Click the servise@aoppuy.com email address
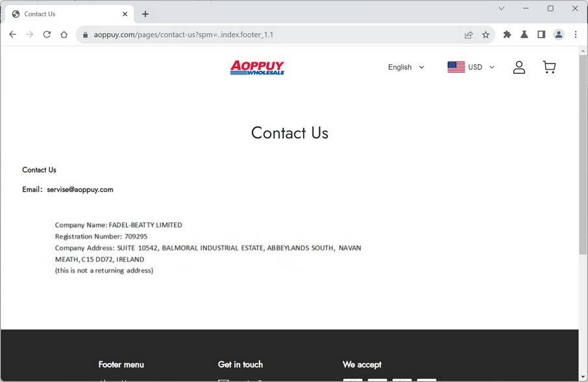This screenshot has width=588, height=382. click(80, 189)
